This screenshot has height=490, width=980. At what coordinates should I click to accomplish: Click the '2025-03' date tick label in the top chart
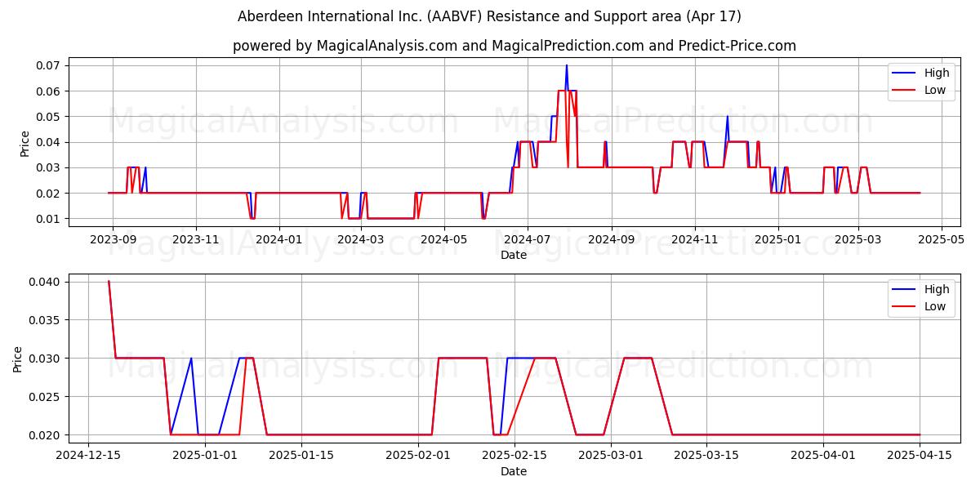click(858, 240)
